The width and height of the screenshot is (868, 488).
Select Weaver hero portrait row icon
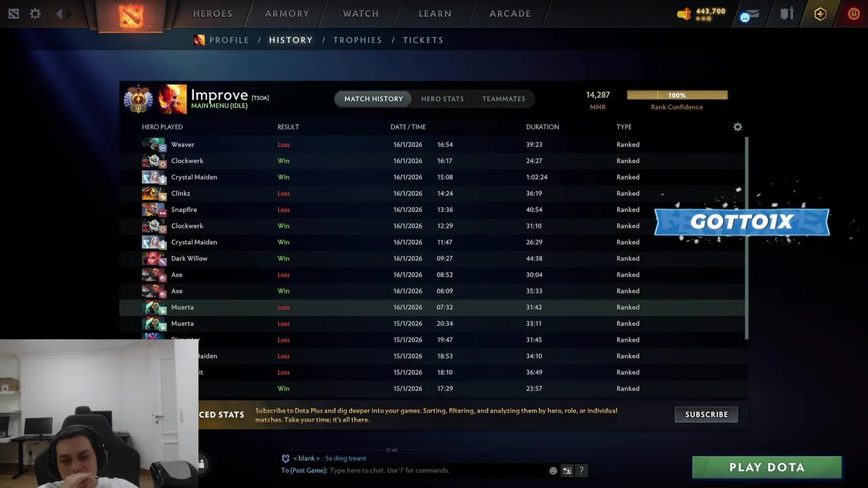(x=154, y=144)
